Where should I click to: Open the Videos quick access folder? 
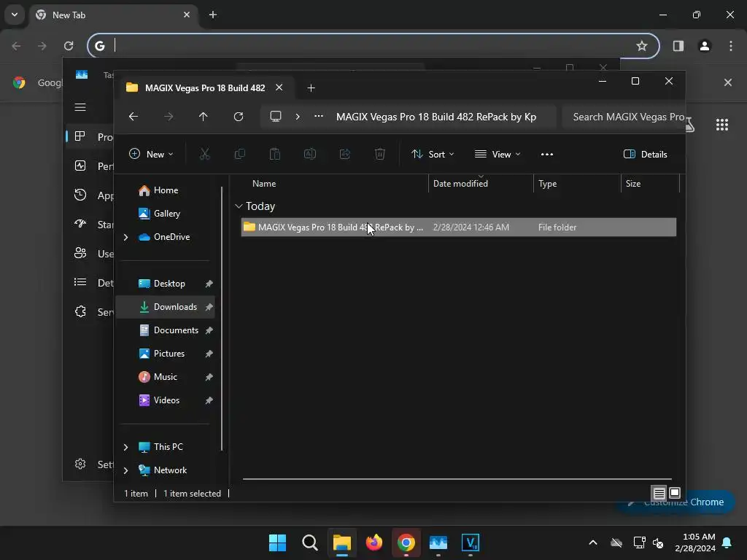pos(165,400)
